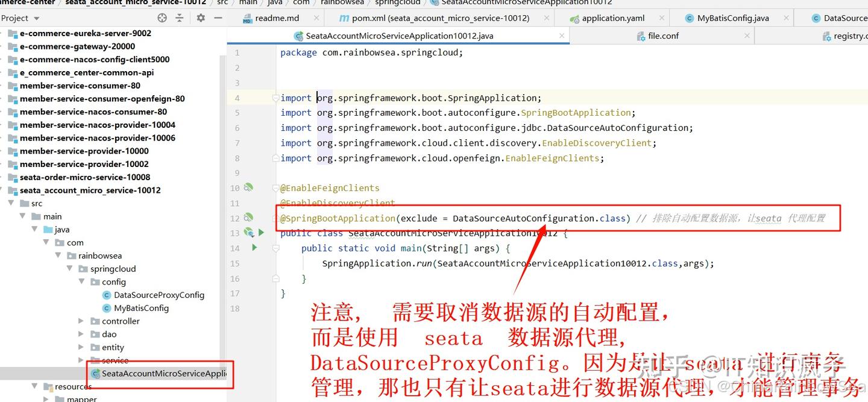This screenshot has width=868, height=402.
Task: Open Project panel settings gear
Action: 201,18
